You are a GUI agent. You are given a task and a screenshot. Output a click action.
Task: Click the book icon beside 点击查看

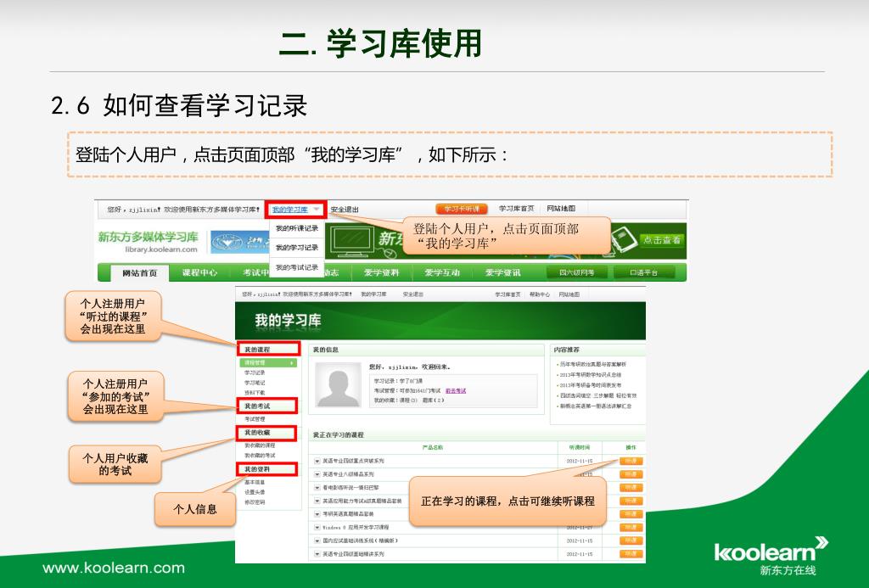(x=625, y=240)
